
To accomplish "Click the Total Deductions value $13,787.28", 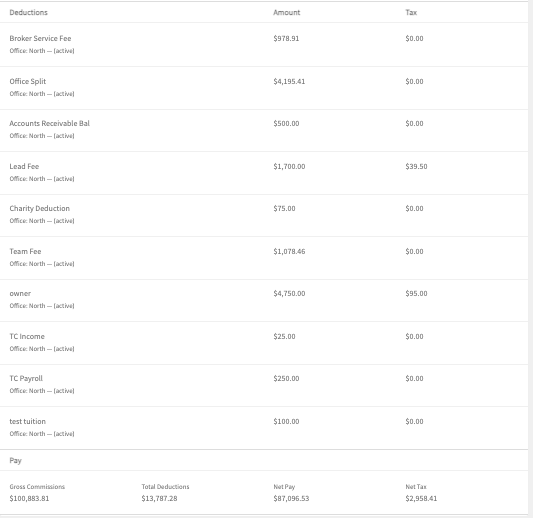I will [159, 499].
